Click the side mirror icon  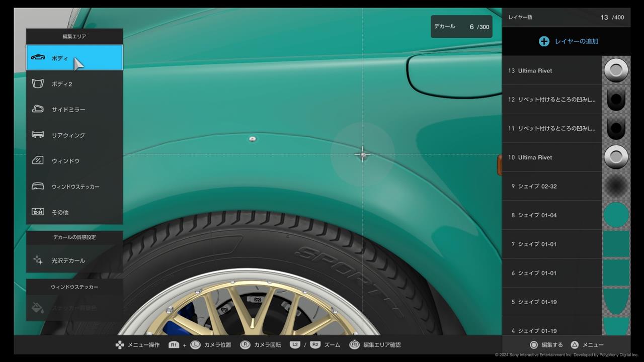click(x=38, y=109)
